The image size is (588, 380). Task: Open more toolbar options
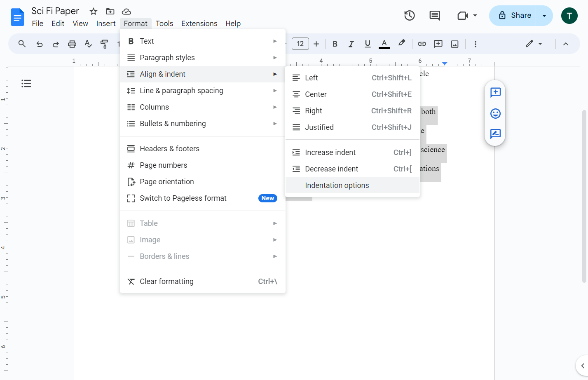coord(476,44)
